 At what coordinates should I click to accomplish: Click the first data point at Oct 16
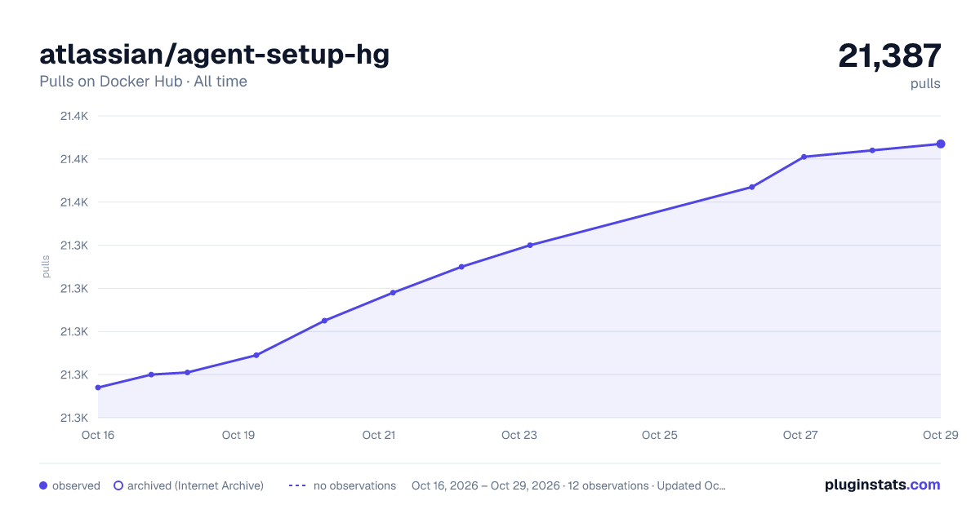pyautogui.click(x=98, y=388)
